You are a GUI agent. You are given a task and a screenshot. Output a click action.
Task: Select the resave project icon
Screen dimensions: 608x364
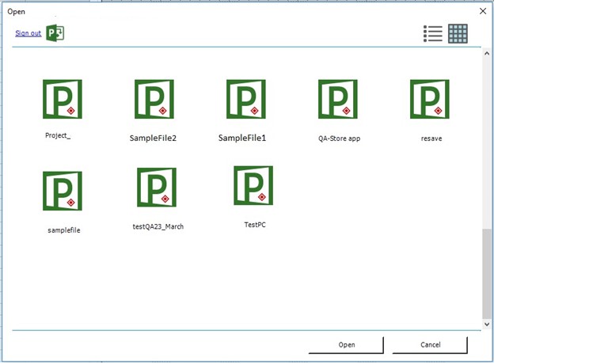point(430,99)
